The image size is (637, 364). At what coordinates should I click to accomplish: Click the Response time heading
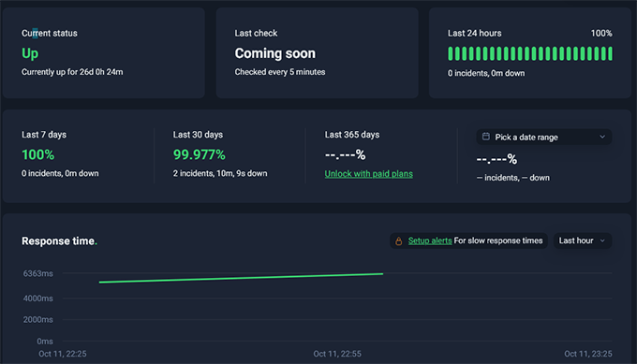59,241
